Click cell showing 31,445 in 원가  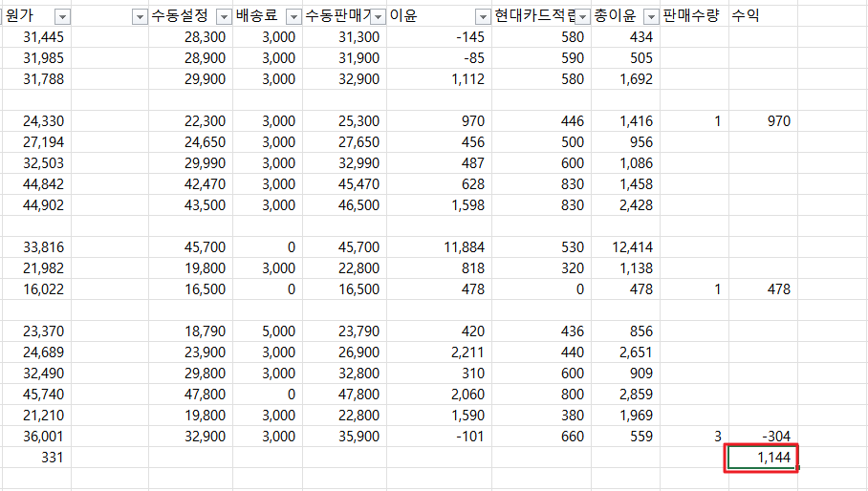pos(36,37)
